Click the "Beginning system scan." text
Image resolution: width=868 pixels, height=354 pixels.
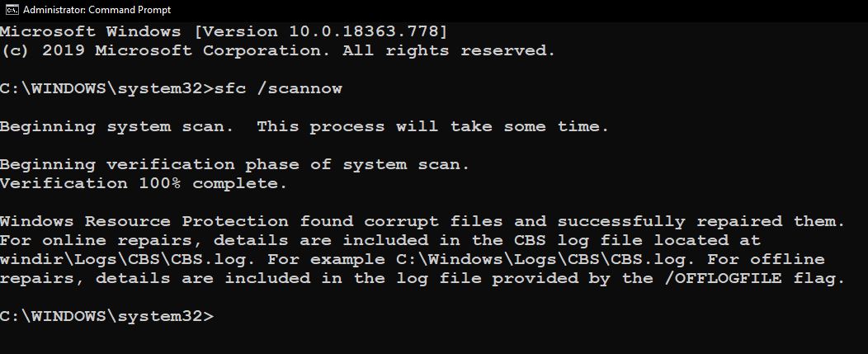[116, 127]
